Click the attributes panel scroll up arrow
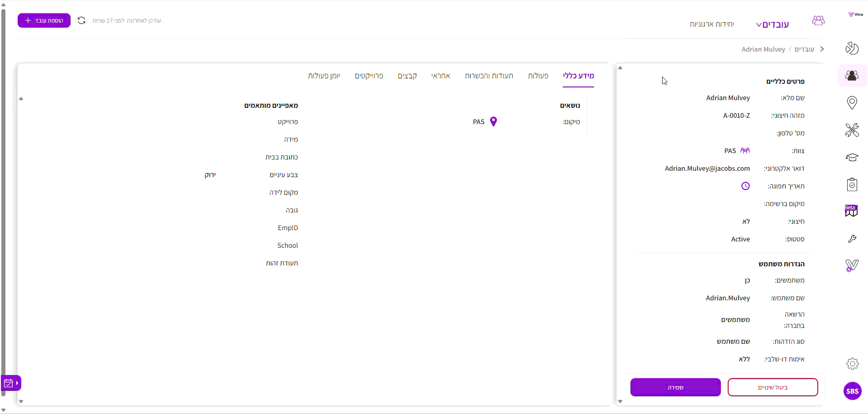This screenshot has width=868, height=414. [x=21, y=98]
